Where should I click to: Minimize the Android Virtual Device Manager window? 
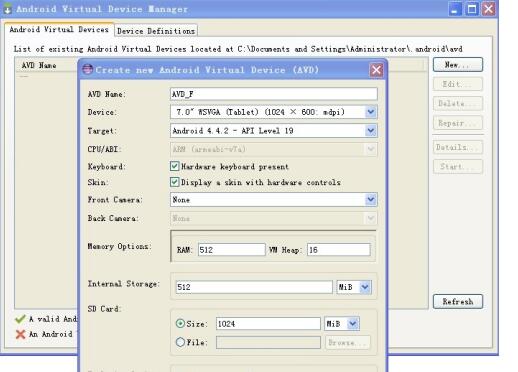tap(455, 9)
